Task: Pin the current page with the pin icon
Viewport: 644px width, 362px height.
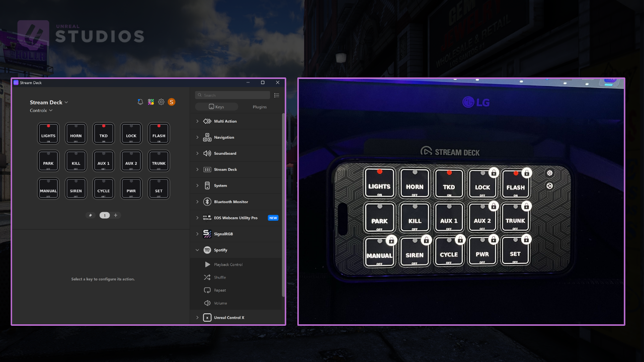Action: [x=91, y=215]
